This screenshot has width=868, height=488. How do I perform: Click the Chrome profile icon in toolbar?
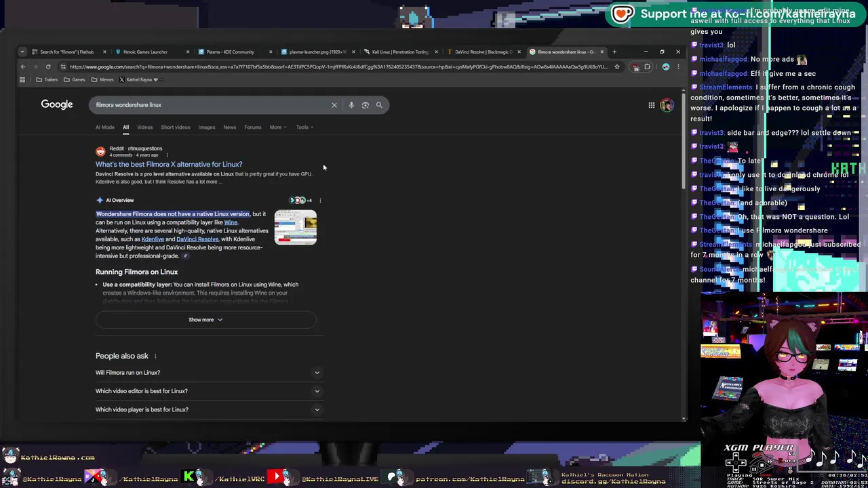[666, 66]
